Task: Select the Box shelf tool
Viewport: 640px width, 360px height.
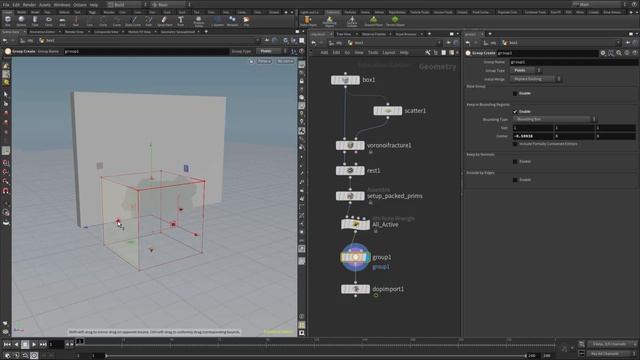Action: click(8, 20)
